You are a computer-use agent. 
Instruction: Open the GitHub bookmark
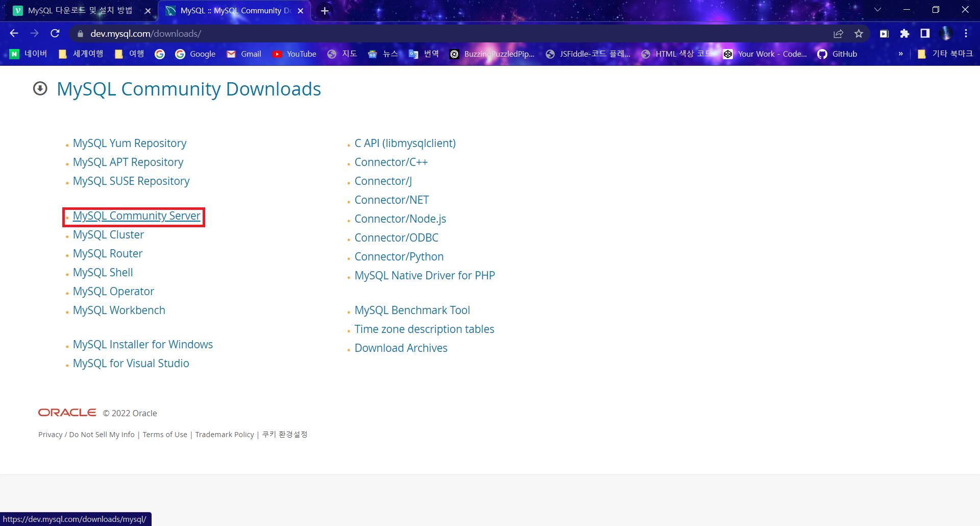(838, 54)
